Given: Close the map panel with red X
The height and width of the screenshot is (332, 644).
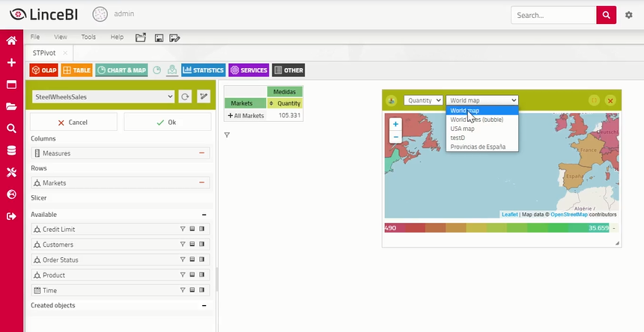Looking at the screenshot, I should click(x=610, y=100).
